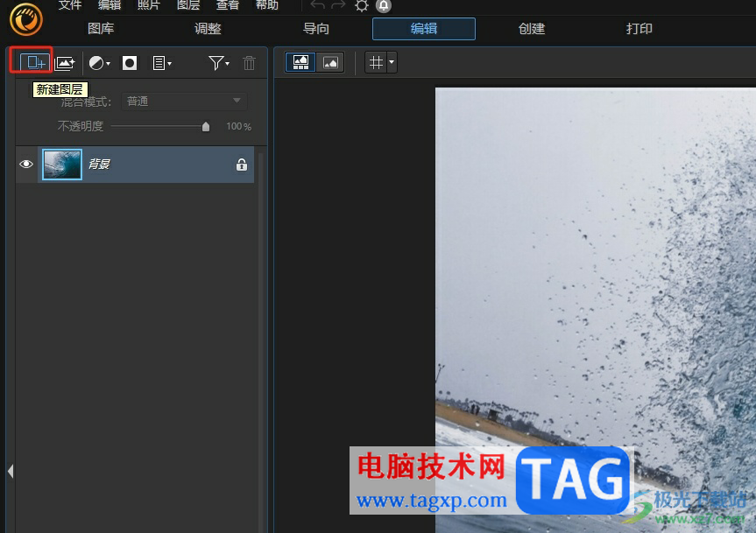Open the 查看 menu
This screenshot has width=756, height=533.
[228, 5]
